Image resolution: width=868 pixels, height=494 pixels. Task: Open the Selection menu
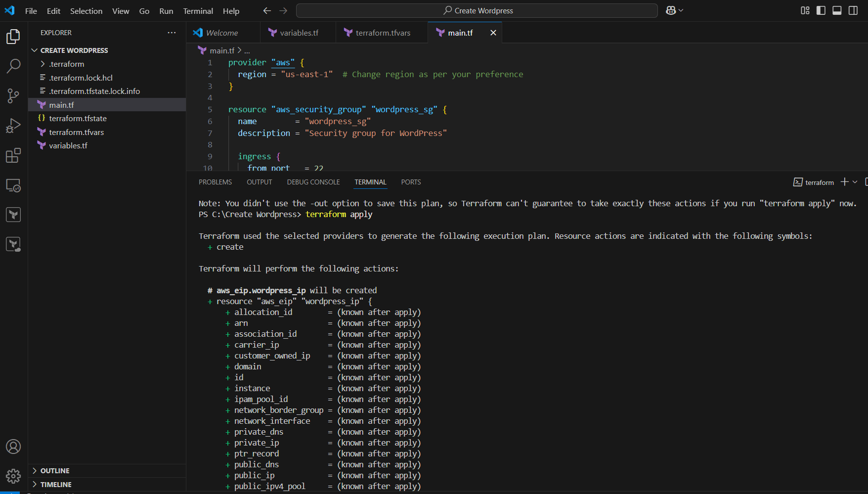coord(86,11)
